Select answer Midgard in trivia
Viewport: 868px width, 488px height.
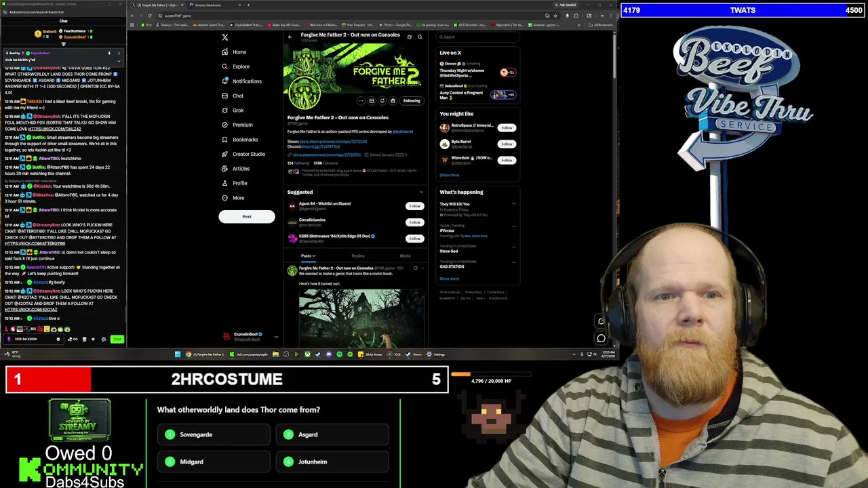[214, 462]
